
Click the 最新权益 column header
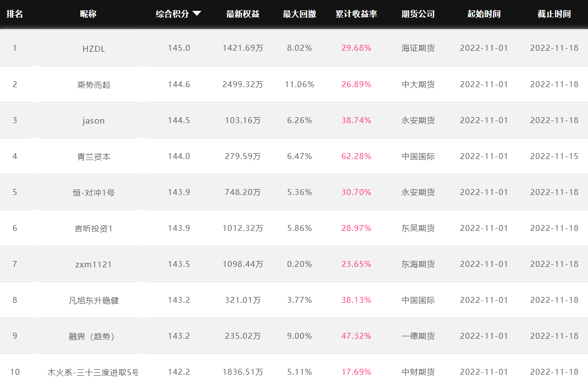coord(243,14)
